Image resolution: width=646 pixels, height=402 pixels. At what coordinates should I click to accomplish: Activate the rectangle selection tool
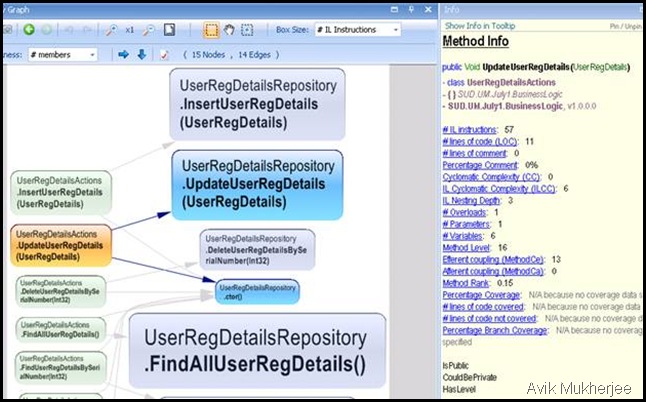pos(211,30)
